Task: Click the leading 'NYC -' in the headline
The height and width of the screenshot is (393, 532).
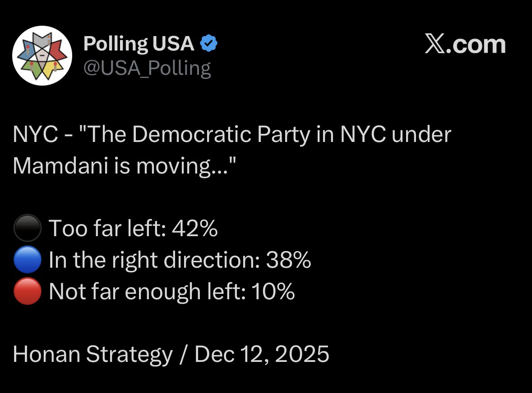Action: tap(41, 134)
